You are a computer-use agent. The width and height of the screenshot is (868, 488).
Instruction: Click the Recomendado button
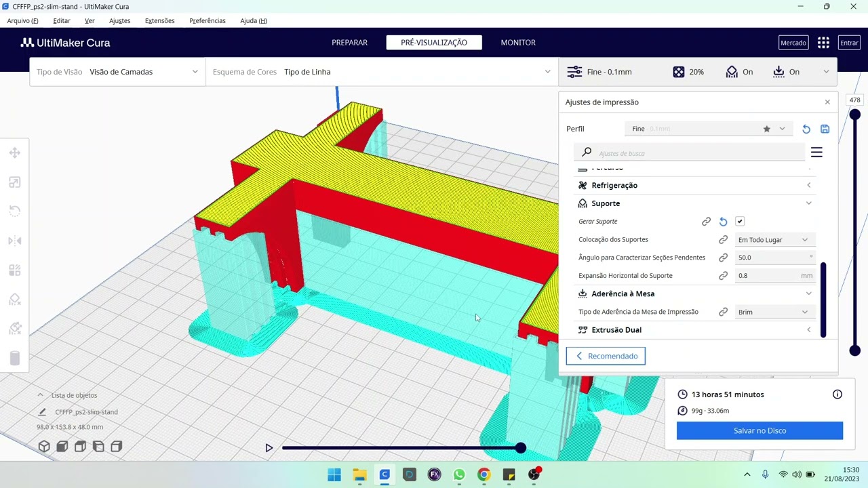point(606,356)
